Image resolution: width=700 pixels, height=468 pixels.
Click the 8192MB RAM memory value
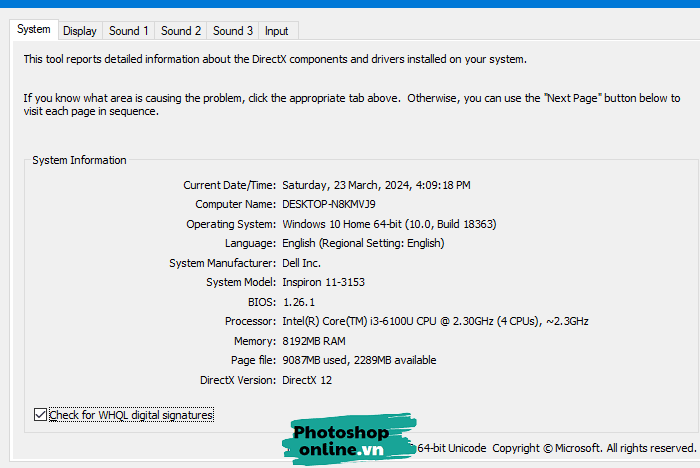tap(316, 341)
